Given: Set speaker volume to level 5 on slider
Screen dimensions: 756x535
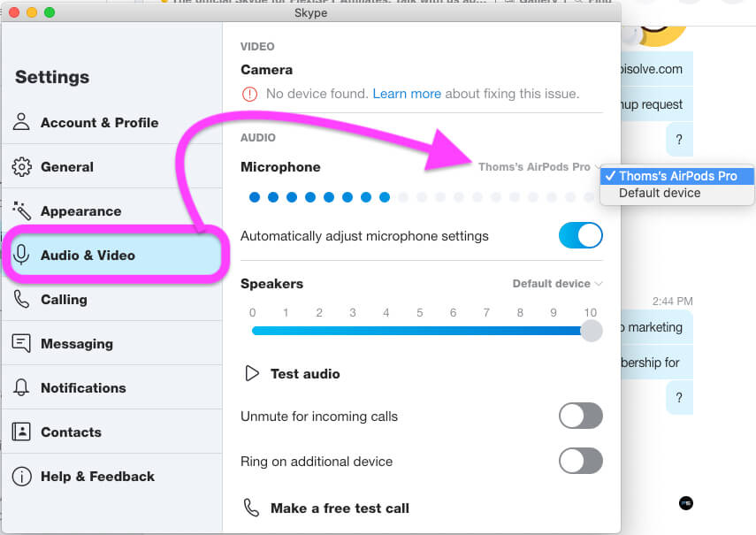Looking at the screenshot, I should coord(420,331).
